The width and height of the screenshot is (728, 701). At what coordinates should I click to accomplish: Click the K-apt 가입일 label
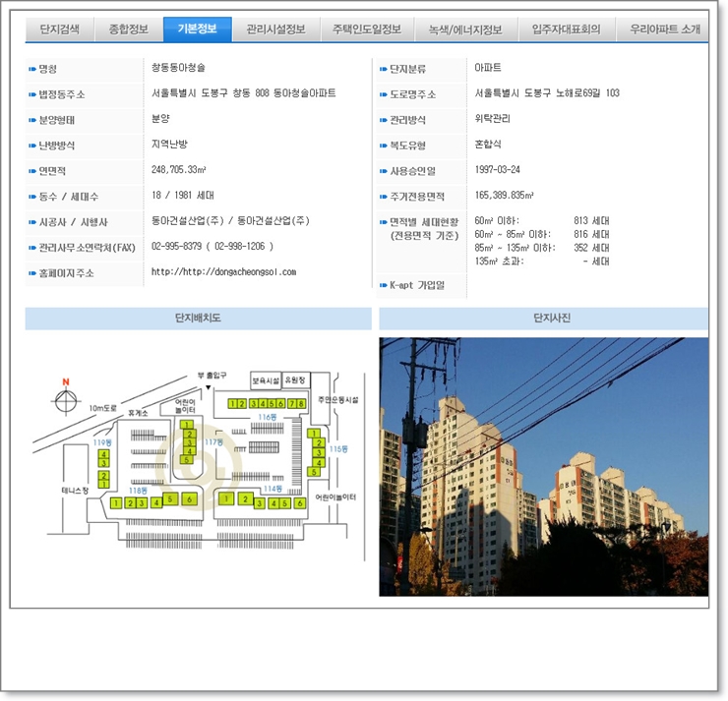[417, 285]
